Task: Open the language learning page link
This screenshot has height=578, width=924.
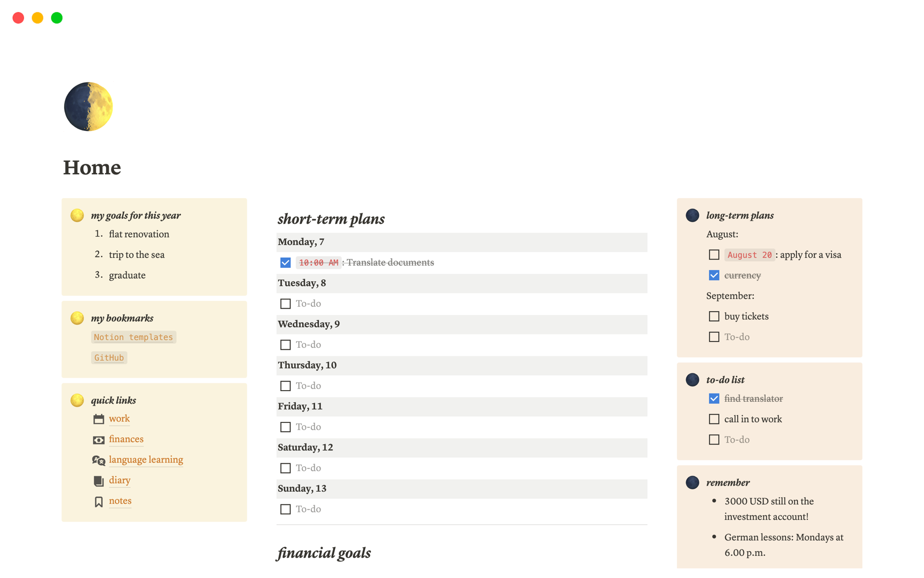Action: coord(146,460)
